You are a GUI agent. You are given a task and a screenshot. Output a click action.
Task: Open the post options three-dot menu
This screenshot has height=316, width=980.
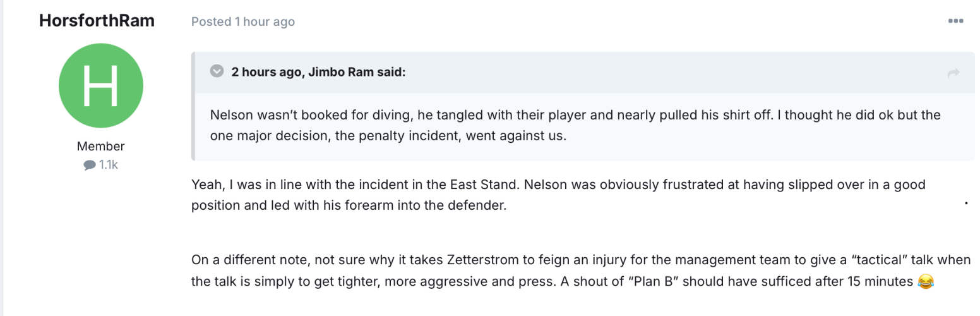pyautogui.click(x=955, y=21)
